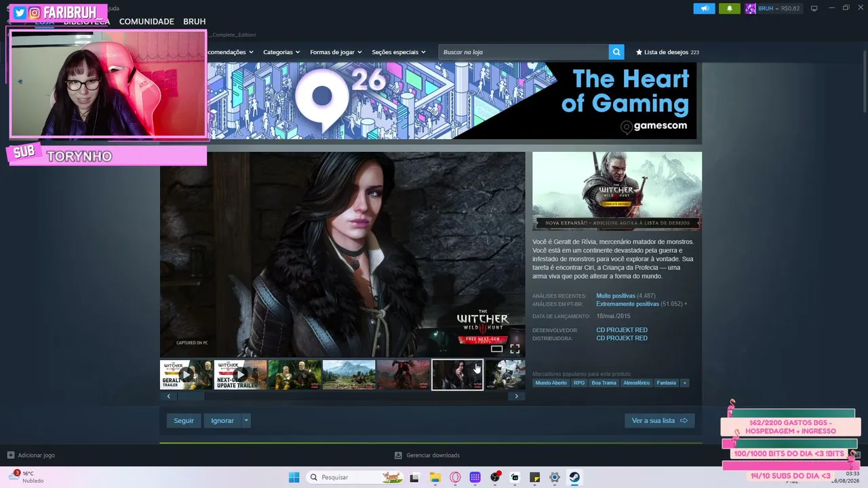
Task: Open Task View on the taskbar
Action: tap(414, 477)
